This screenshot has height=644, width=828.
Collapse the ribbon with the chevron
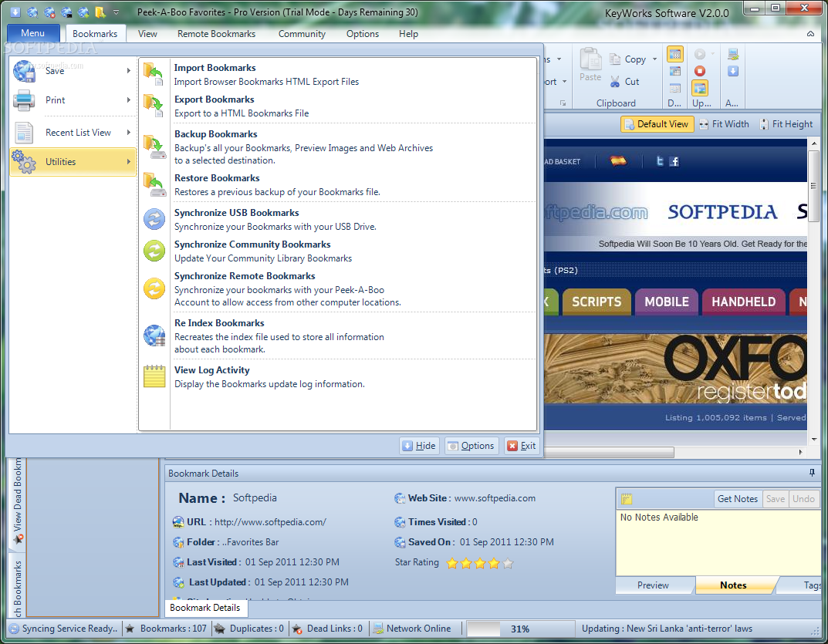(x=810, y=34)
